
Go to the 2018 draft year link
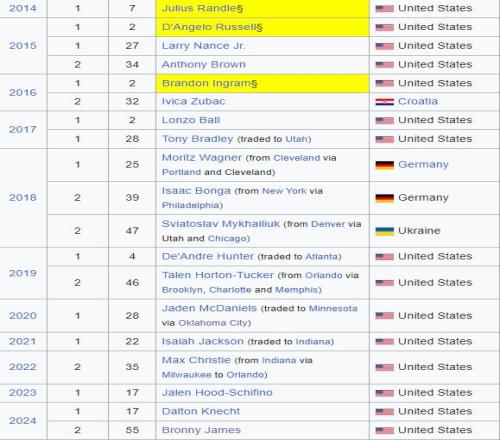coord(23,197)
